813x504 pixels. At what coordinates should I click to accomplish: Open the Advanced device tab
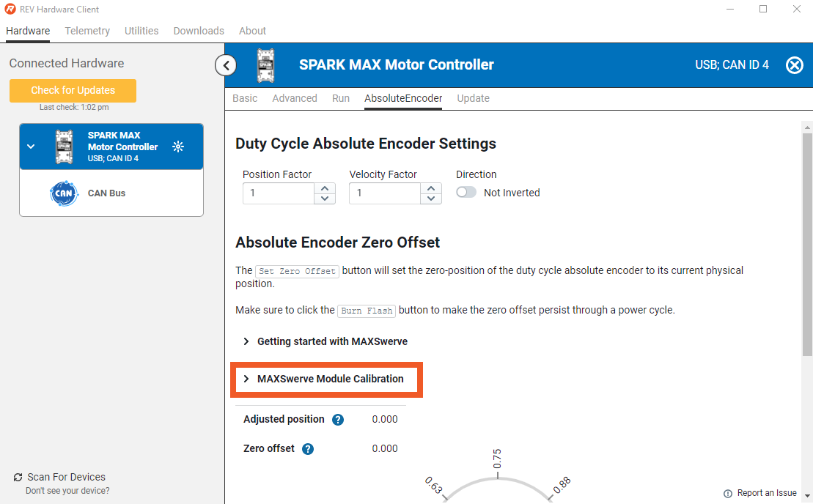[x=295, y=98]
